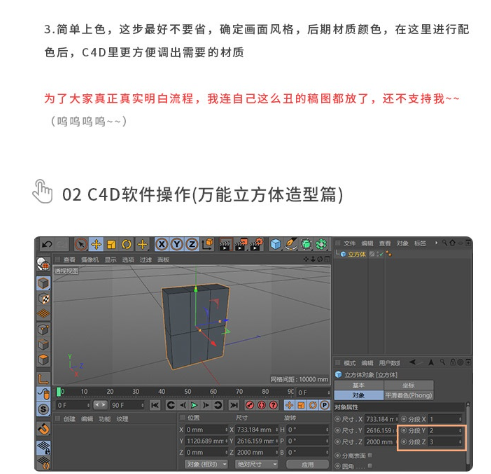The height and width of the screenshot is (474, 491).
Task: Open 绝对尺寸 size mode dropdown
Action: [x=256, y=464]
